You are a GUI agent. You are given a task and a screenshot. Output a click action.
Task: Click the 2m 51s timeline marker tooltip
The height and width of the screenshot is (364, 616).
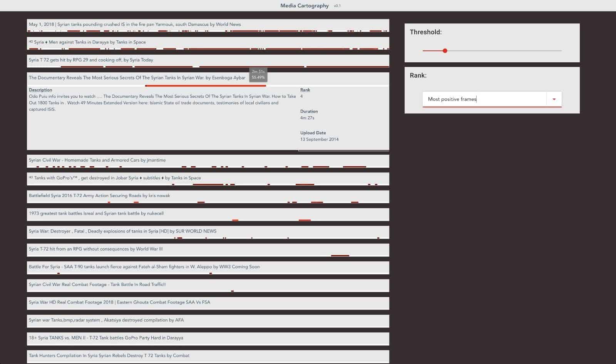pyautogui.click(x=258, y=74)
